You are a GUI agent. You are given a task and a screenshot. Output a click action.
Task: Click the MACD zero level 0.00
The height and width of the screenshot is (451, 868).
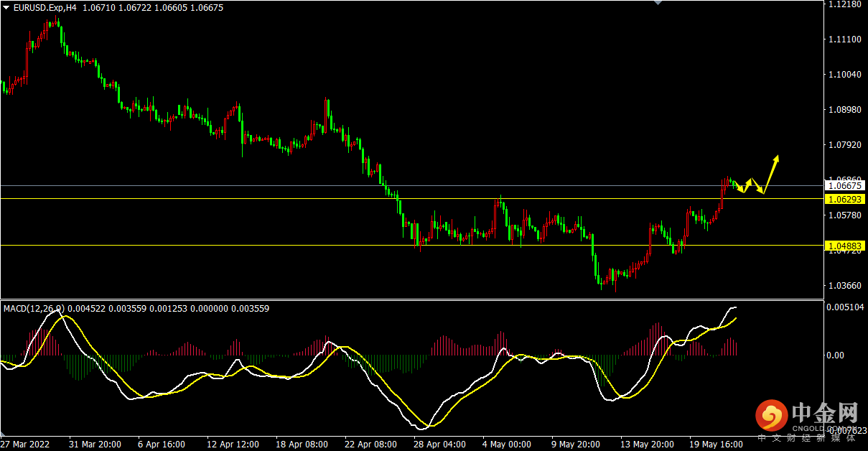point(836,355)
